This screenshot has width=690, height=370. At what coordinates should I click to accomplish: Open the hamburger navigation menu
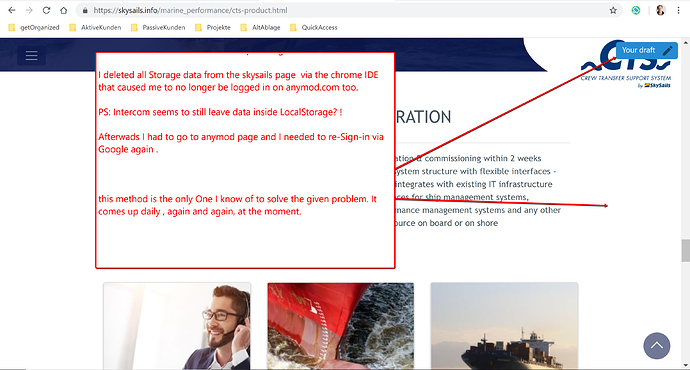[31, 55]
